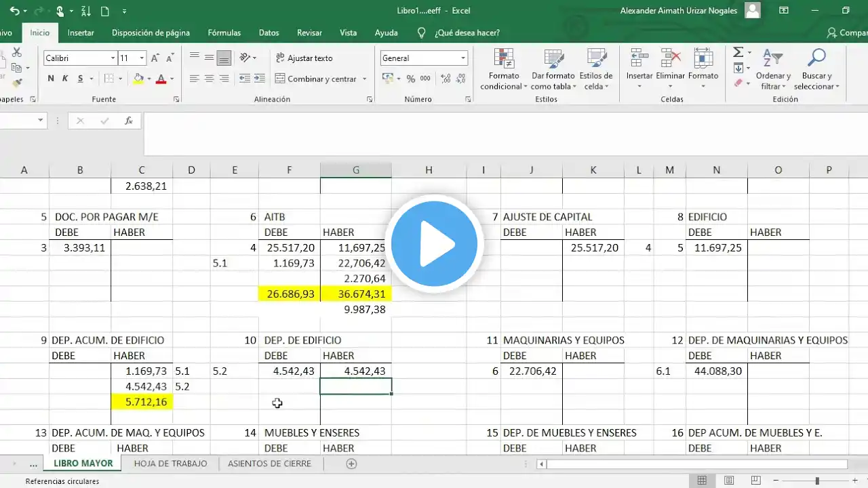Toggle Ajustar texto wrap text
The image size is (868, 488).
(304, 58)
